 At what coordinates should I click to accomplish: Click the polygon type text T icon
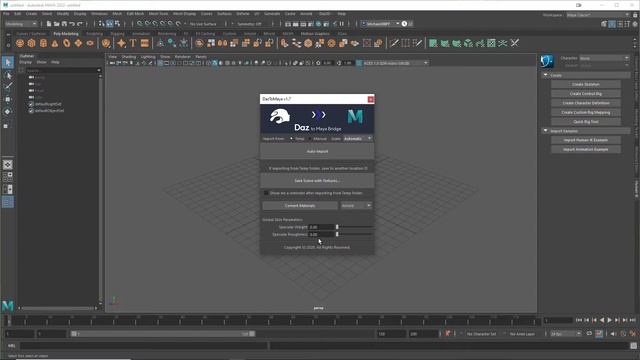(133, 43)
